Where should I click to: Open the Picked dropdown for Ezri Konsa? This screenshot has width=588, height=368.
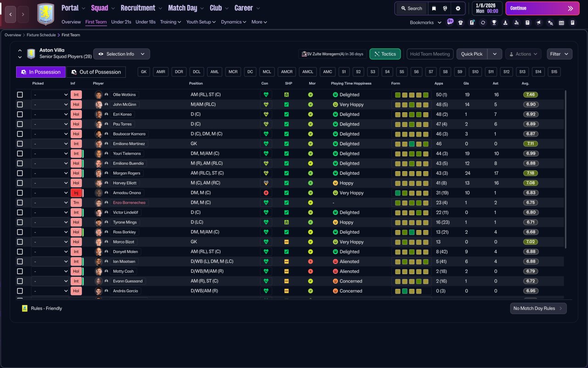[x=50, y=114]
